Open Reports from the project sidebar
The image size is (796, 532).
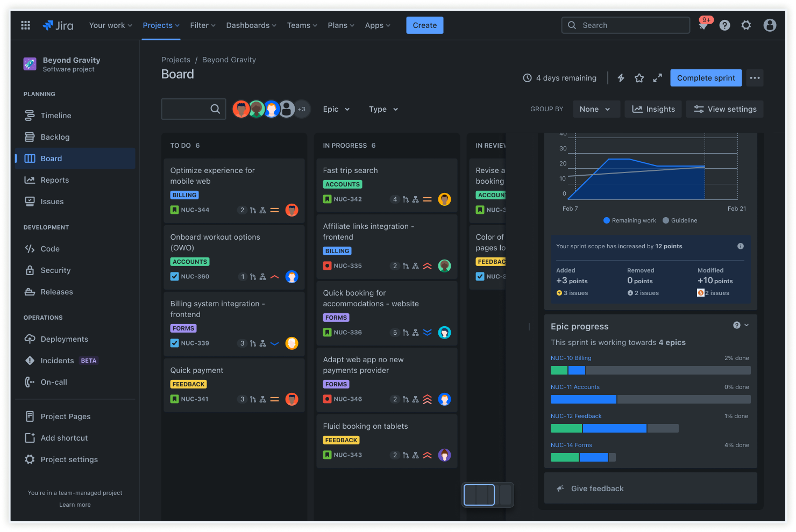pos(54,179)
